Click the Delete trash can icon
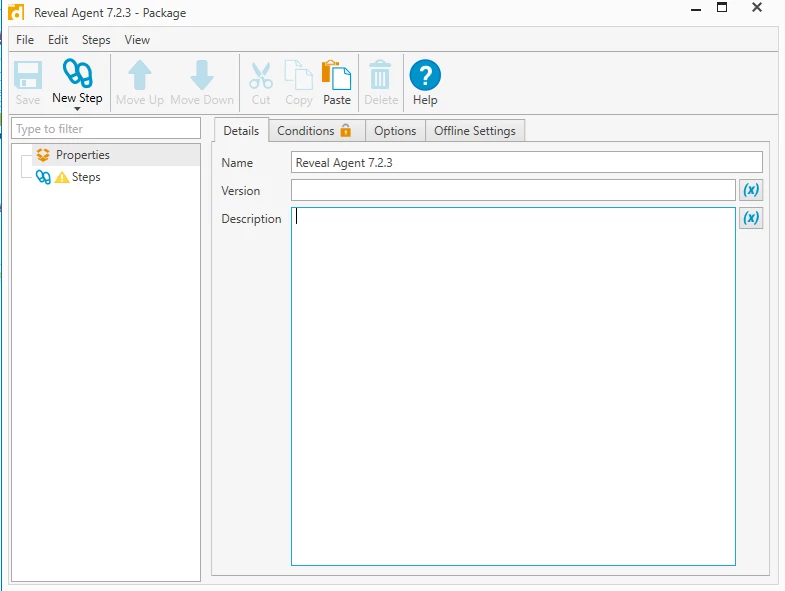Viewport: 785px width, 591px height. pyautogui.click(x=380, y=75)
